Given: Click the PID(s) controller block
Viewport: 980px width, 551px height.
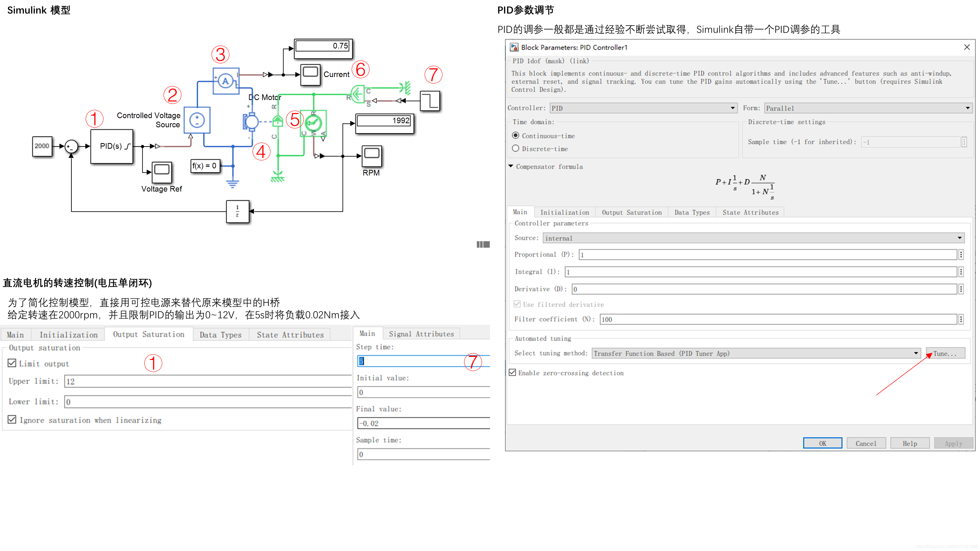Looking at the screenshot, I should tap(112, 146).
